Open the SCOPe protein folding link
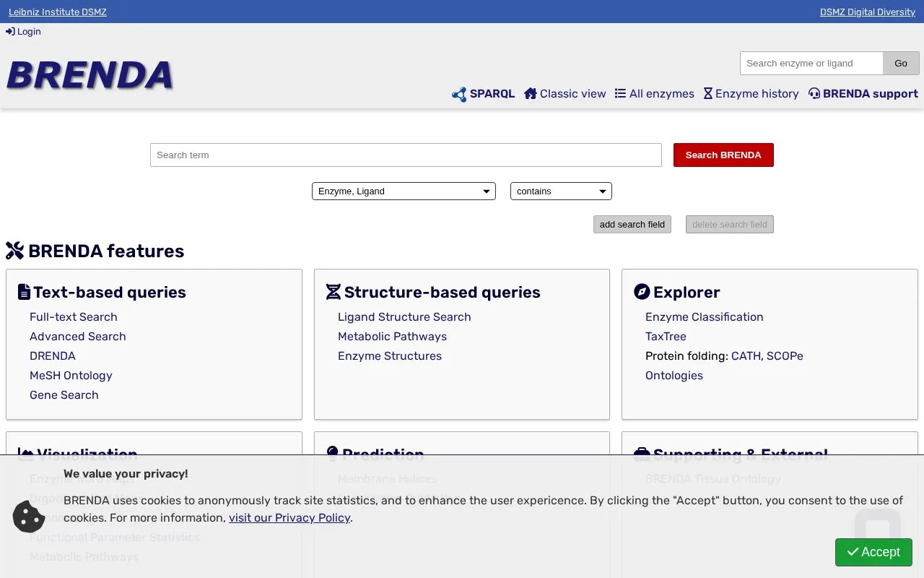The width and height of the screenshot is (924, 578). coord(785,355)
